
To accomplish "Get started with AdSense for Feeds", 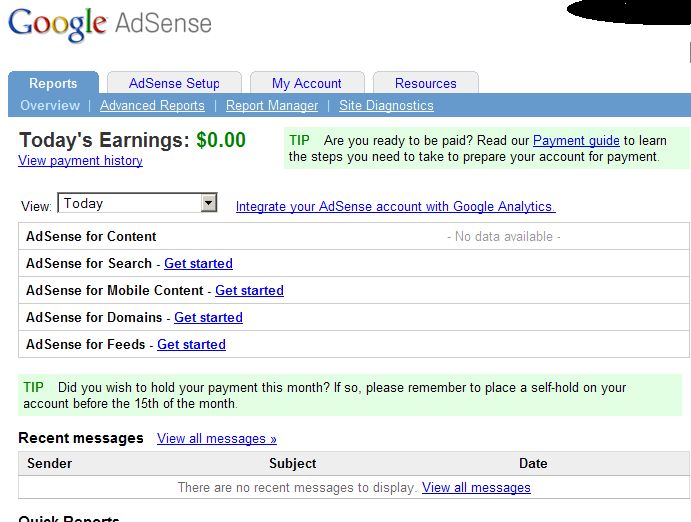I will click(191, 344).
